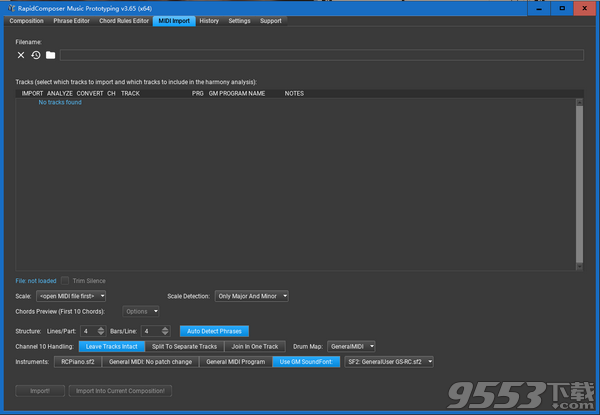This screenshot has height=415, width=600.
Task: Click the NOTES column header
Action: pos(294,94)
